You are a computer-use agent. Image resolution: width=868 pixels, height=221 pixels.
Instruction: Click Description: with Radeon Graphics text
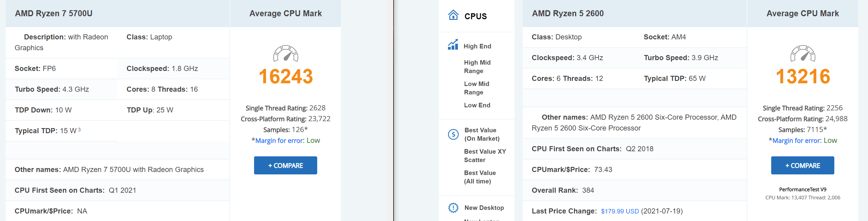coord(61,42)
